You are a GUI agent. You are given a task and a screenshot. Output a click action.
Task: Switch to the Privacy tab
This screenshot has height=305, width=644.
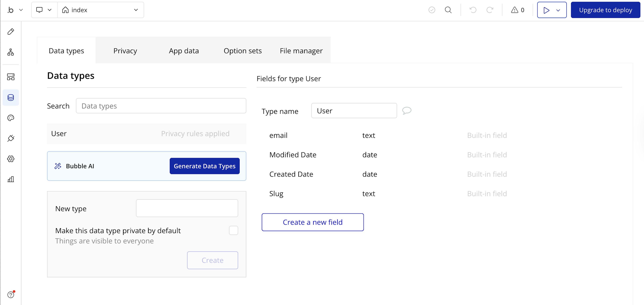pyautogui.click(x=125, y=51)
